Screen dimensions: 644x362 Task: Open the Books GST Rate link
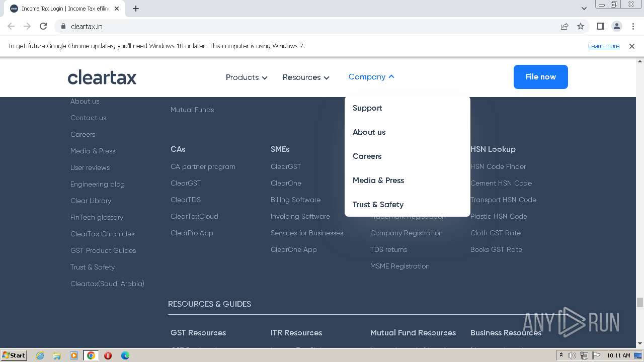[x=496, y=249]
